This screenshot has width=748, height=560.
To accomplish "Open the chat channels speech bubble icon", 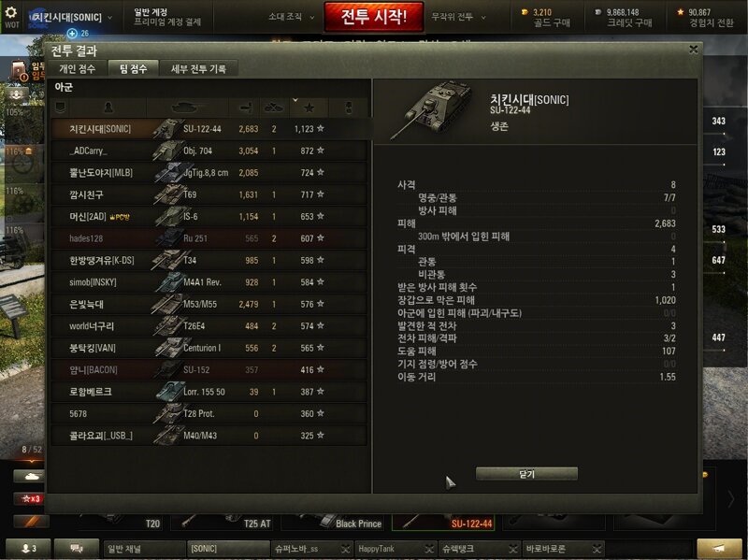I will (77, 549).
